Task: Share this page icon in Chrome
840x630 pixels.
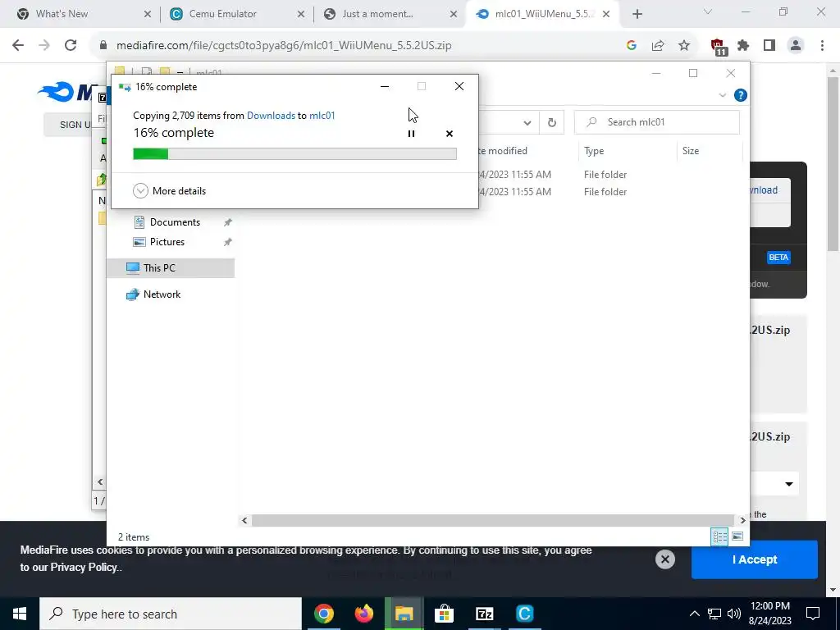Action: tap(658, 46)
